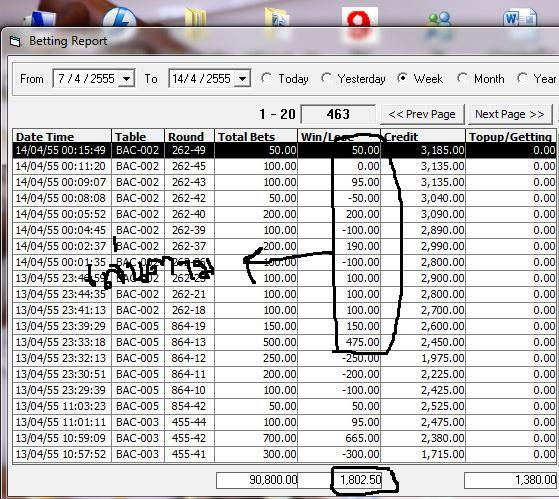Select the Yesterday radio button
The image size is (559, 499).
tap(326, 78)
